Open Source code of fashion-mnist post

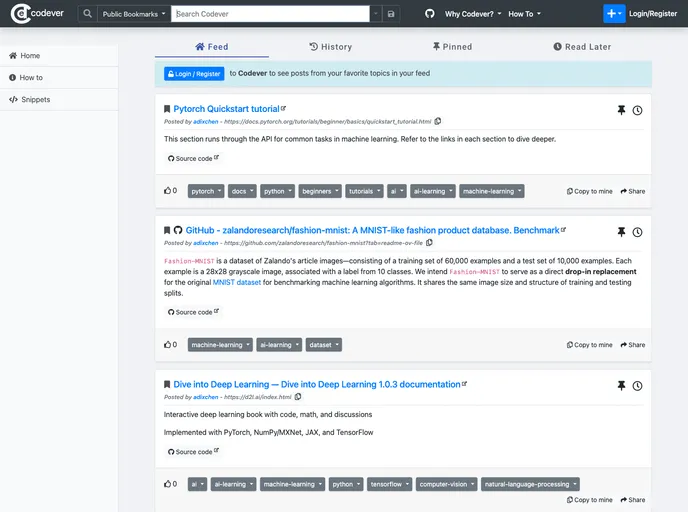click(x=193, y=312)
